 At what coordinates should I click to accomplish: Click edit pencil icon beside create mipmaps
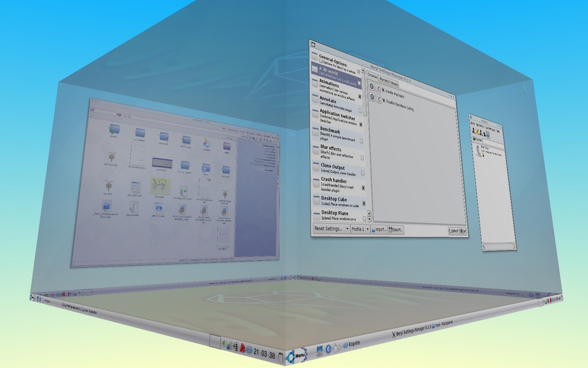(378, 89)
